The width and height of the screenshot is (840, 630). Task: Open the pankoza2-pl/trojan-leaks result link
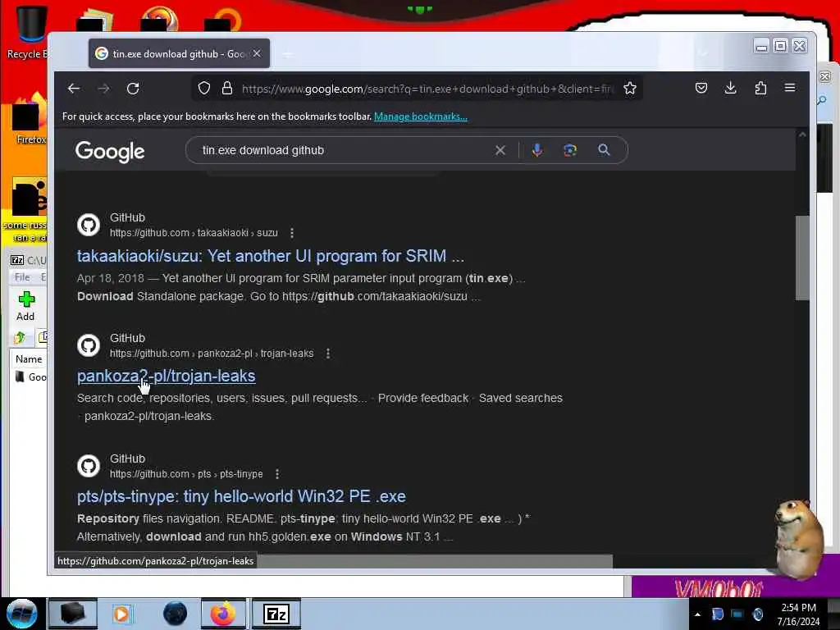[x=166, y=376]
